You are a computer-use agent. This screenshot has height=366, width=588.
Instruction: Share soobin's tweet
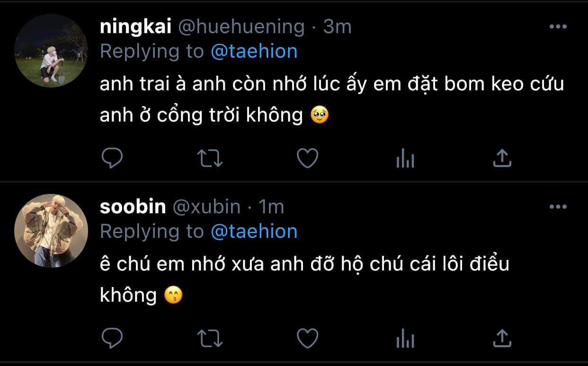pyautogui.click(x=502, y=338)
